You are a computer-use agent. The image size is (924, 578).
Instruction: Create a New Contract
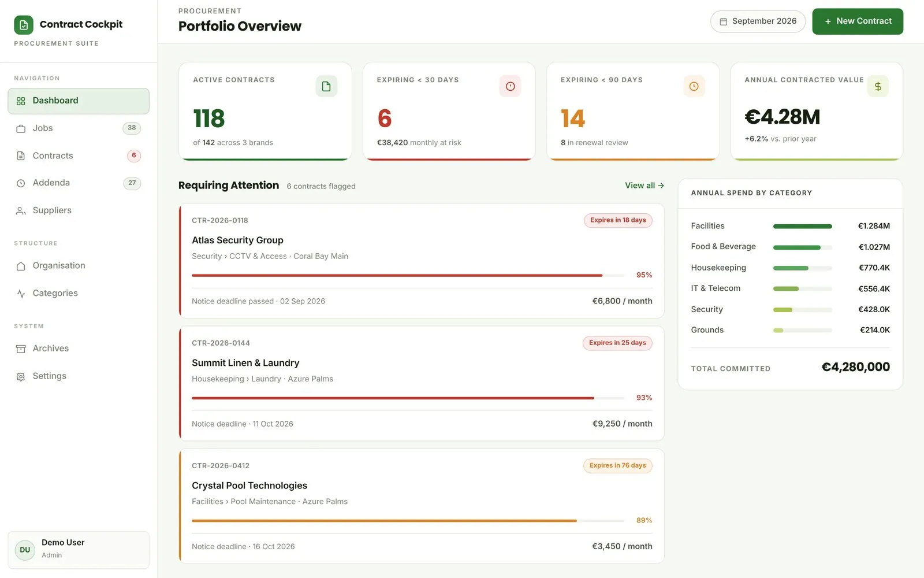point(858,21)
